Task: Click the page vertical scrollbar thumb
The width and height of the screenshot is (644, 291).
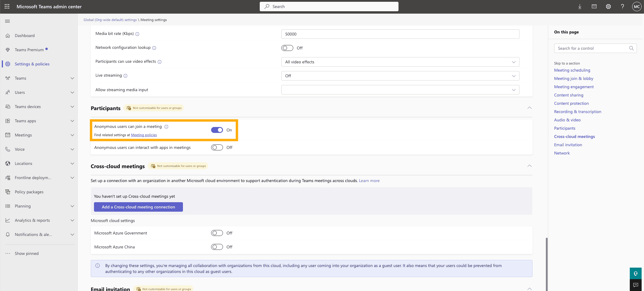Action: pos(547,264)
